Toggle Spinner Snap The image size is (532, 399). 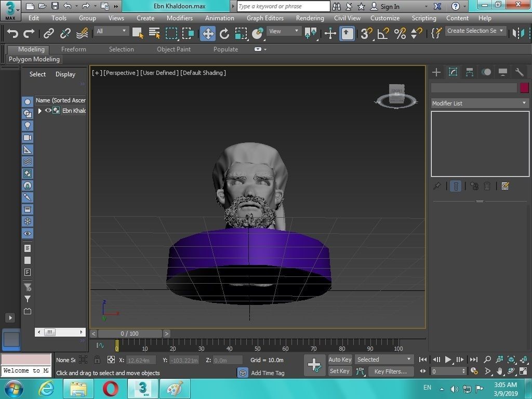[416, 33]
